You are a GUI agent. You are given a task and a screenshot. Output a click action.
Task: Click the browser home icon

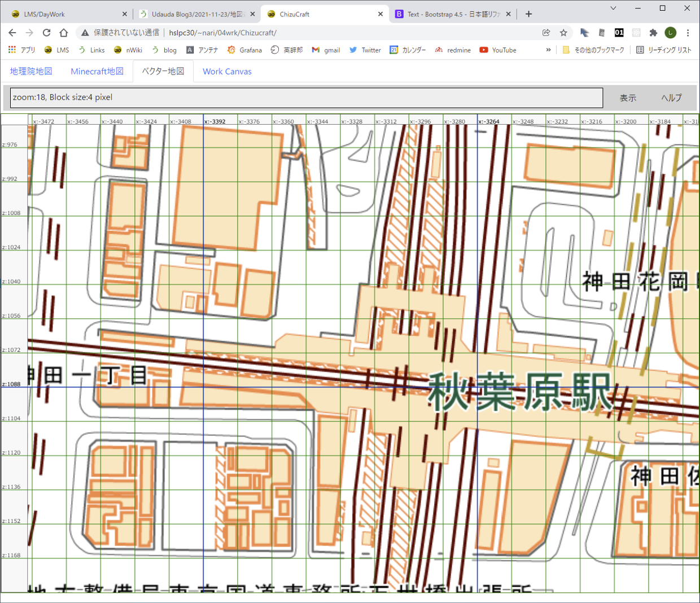[x=64, y=33]
